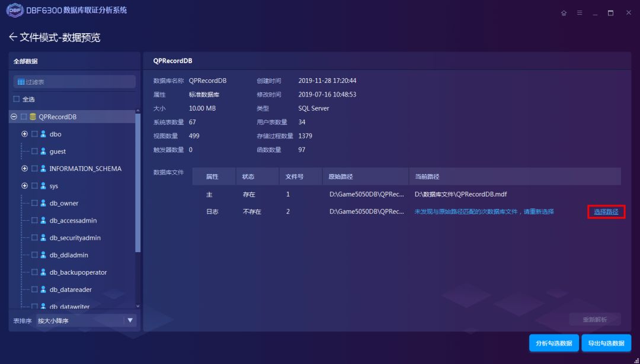The width and height of the screenshot is (640, 364).
Task: Tick the 全选 select-all checkbox
Action: pyautogui.click(x=17, y=99)
